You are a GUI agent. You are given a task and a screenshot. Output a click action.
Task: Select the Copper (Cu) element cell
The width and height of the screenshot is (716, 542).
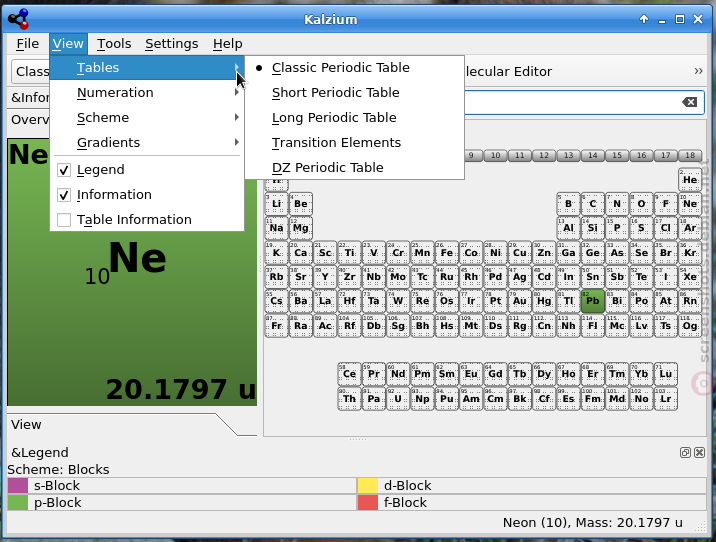[x=520, y=253]
